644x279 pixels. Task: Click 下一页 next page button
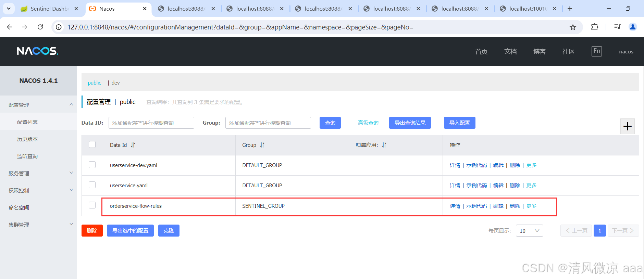(623, 231)
